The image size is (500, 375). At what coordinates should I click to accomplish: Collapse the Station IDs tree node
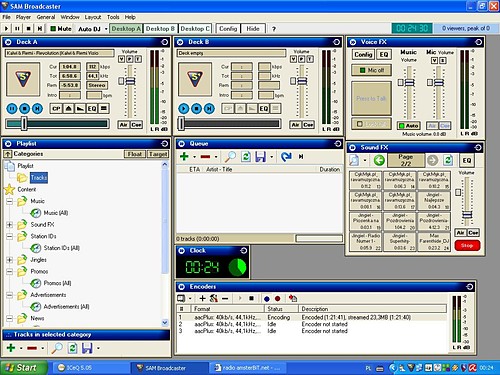point(10,236)
